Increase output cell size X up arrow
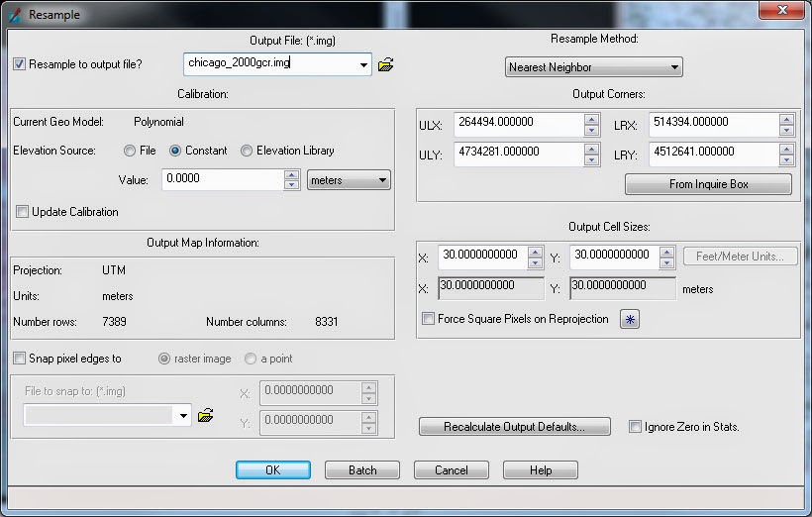Image resolution: width=812 pixels, height=517 pixels. click(535, 253)
